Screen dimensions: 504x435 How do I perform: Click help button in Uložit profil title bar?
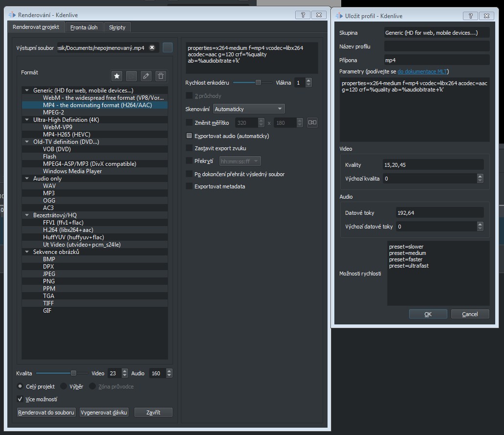tap(470, 16)
